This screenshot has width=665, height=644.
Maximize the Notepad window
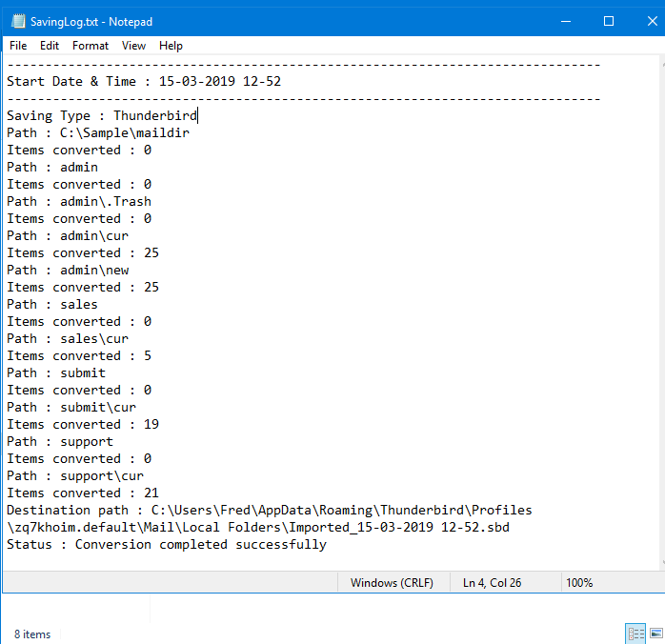609,21
